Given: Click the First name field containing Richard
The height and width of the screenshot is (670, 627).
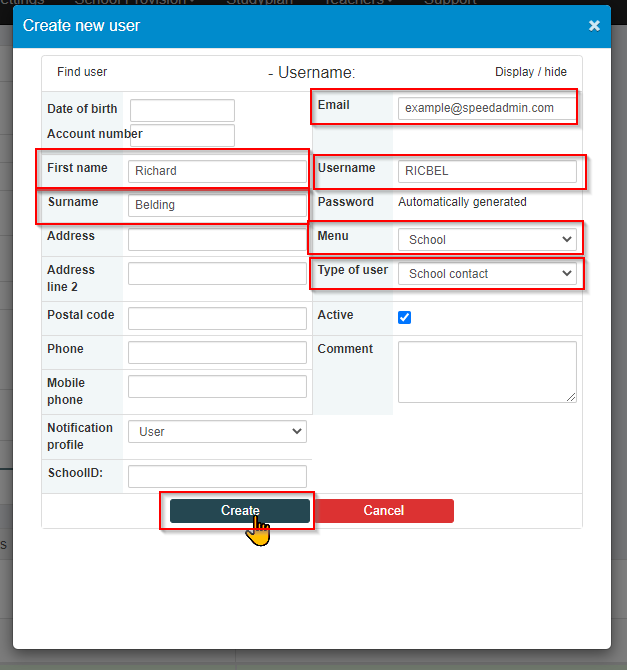Looking at the screenshot, I should (217, 171).
